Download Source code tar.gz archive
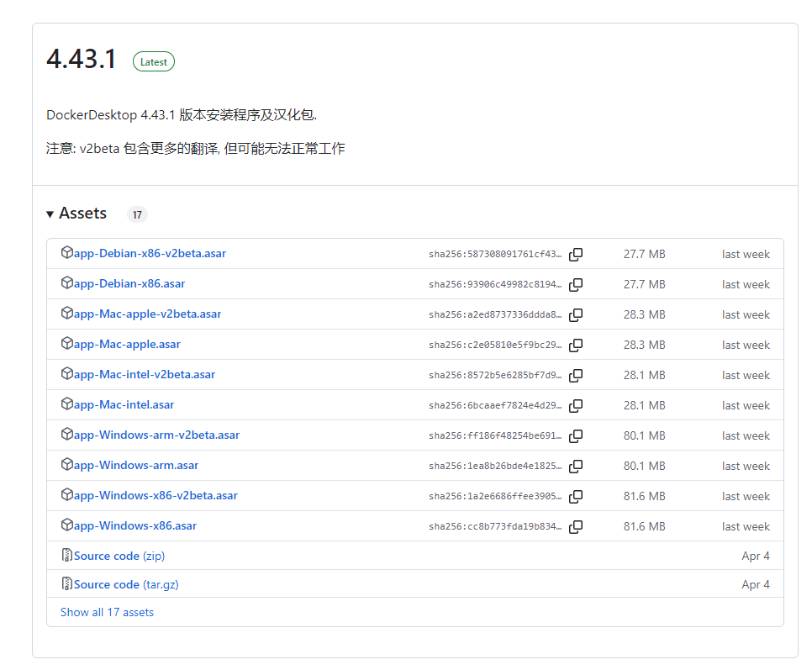This screenshot has height=670, width=812. click(125, 584)
